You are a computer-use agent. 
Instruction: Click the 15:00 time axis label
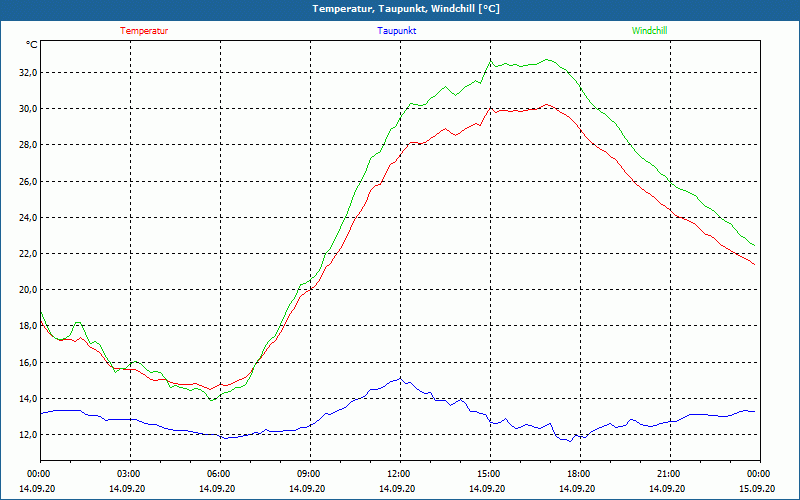tap(490, 474)
